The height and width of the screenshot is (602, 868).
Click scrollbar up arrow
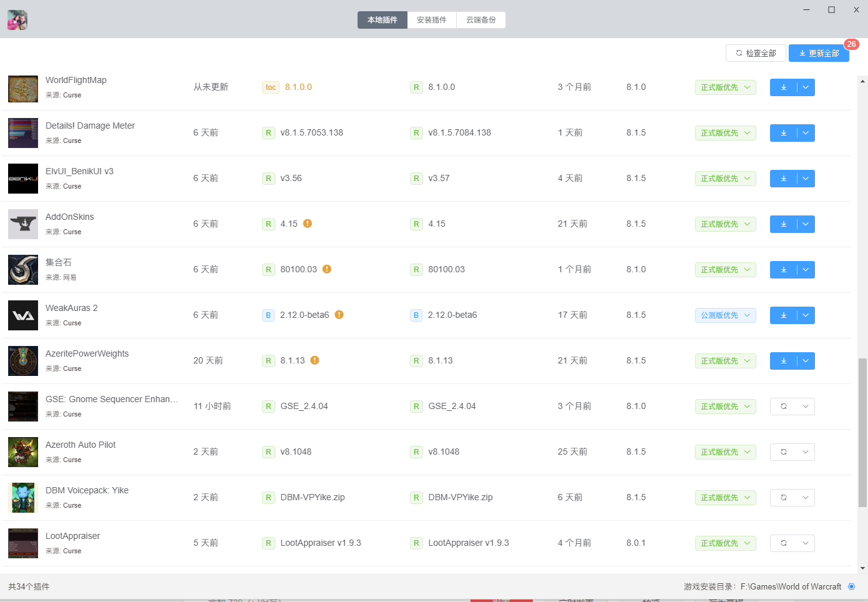coord(863,81)
